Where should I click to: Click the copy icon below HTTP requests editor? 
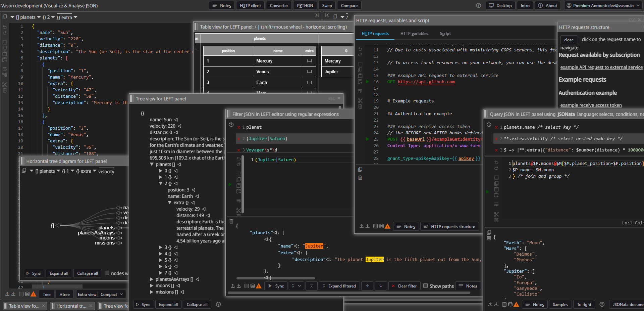click(360, 169)
